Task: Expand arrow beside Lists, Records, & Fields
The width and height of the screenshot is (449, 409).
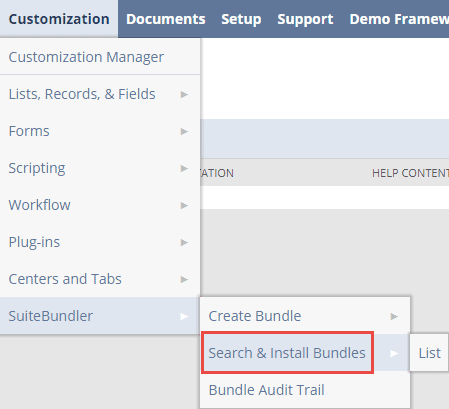Action: 184,94
